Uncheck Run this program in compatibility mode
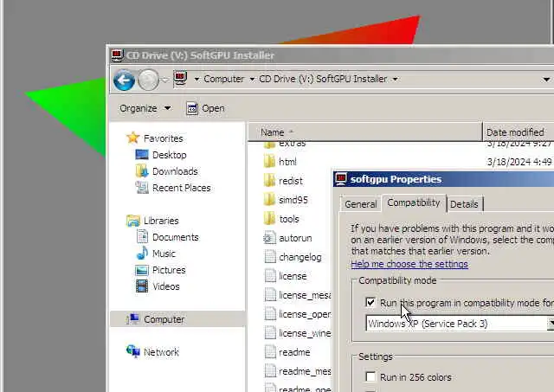Viewport: 554px width, 392px height. tap(370, 303)
